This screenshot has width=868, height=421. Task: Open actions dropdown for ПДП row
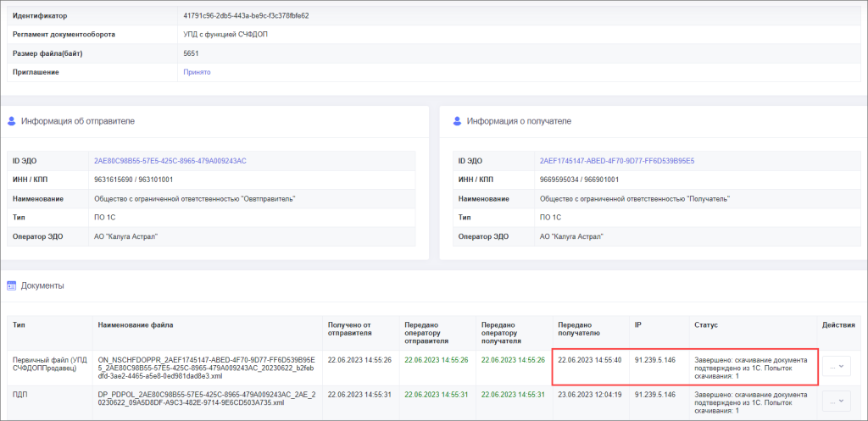click(x=836, y=400)
